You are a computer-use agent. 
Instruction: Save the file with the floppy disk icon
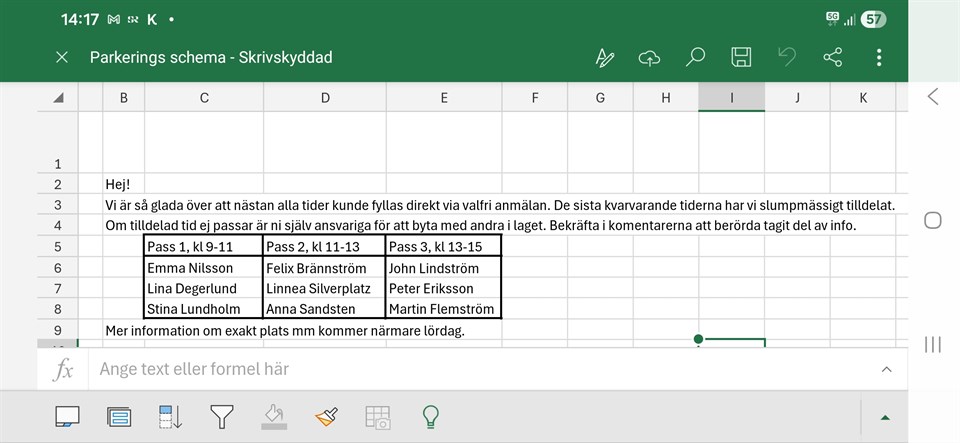741,57
